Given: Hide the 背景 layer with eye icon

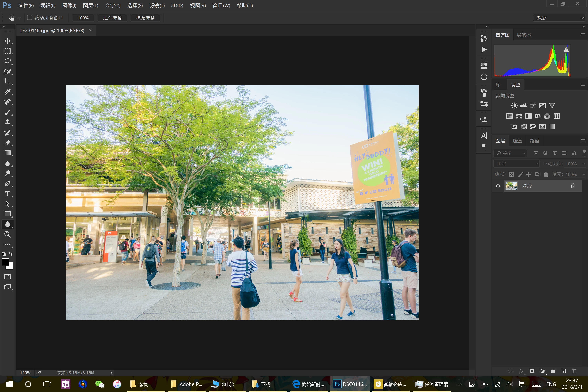Looking at the screenshot, I should [498, 186].
